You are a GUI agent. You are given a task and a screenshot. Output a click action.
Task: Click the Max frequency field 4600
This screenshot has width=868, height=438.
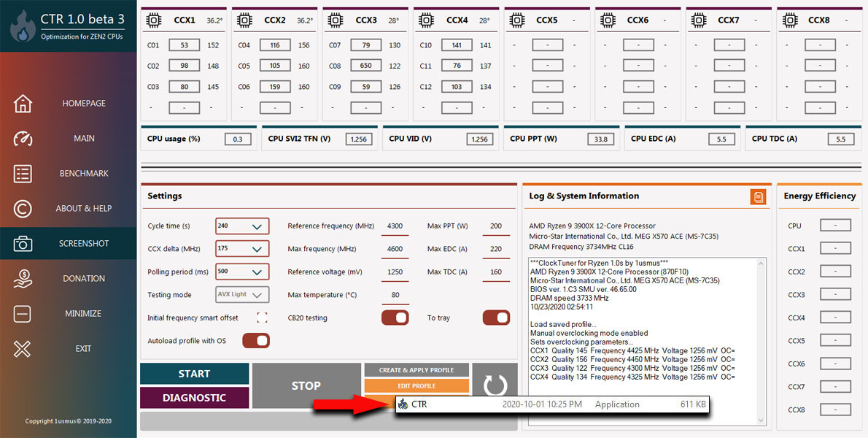(x=395, y=249)
